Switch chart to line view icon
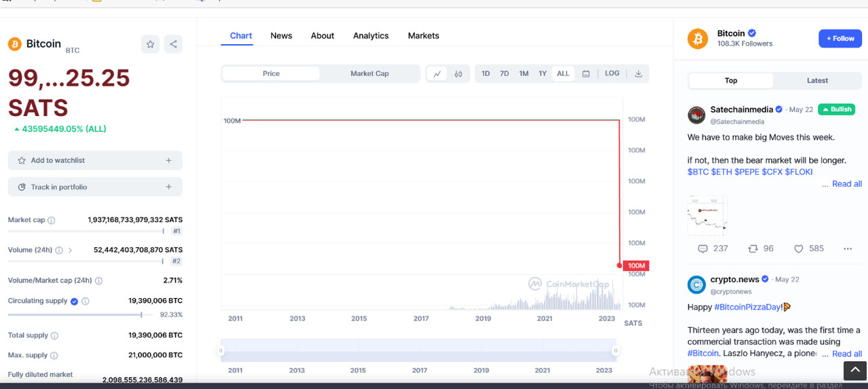 437,73
